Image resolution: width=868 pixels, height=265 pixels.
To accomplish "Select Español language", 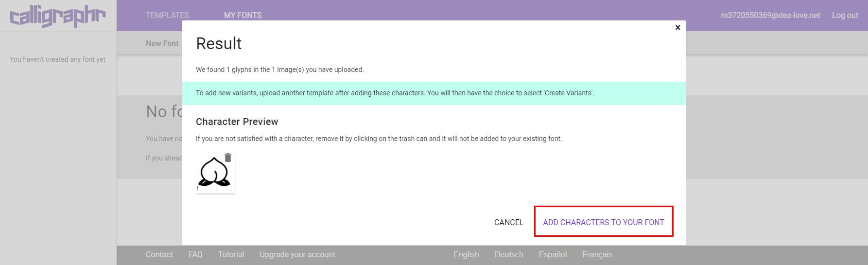I will (x=553, y=254).
